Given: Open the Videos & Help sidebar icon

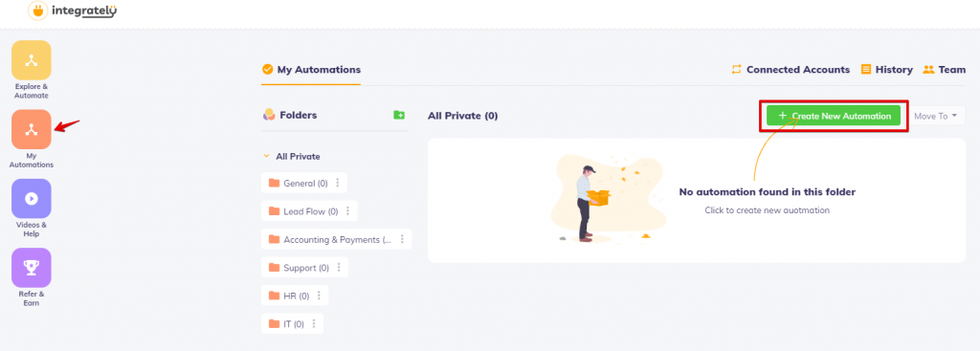Looking at the screenshot, I should [32, 199].
